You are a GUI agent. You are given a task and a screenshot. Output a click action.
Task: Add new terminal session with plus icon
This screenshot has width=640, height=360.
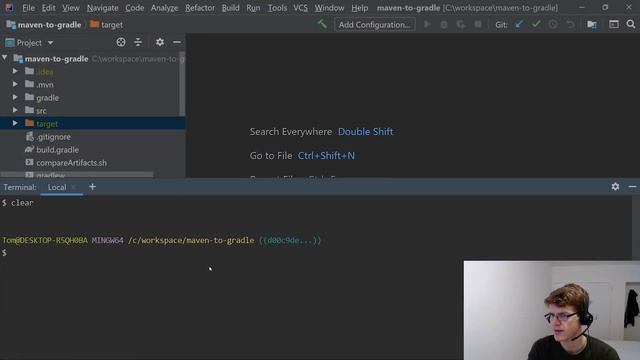click(x=92, y=187)
